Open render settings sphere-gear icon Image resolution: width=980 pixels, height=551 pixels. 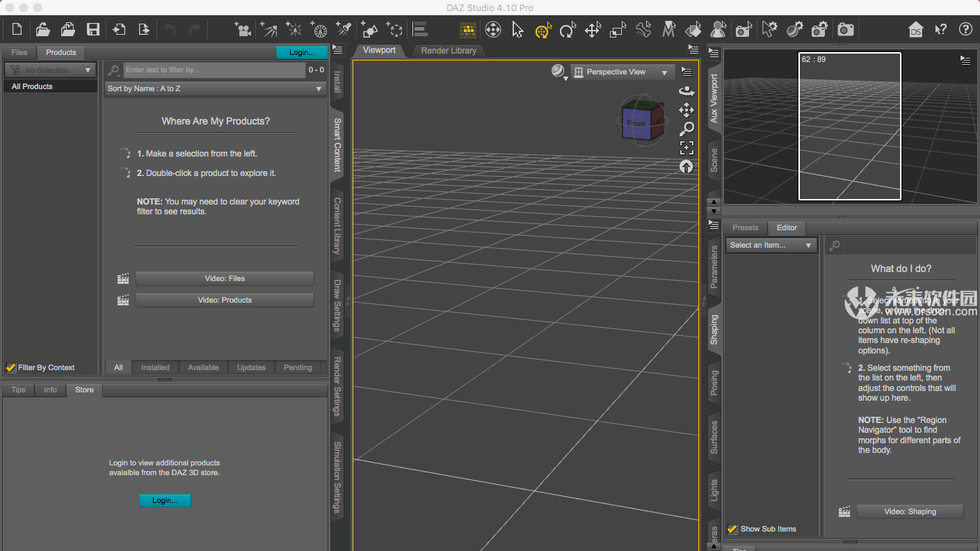794,29
